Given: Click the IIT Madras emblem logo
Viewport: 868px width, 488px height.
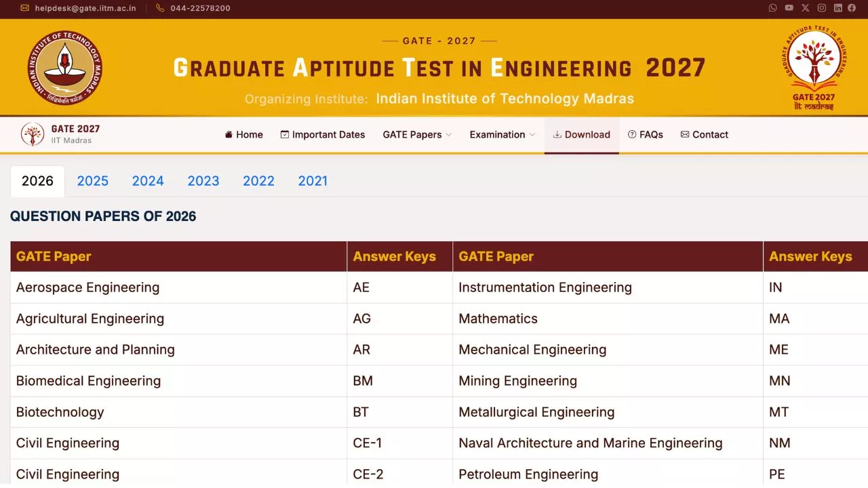Looking at the screenshot, I should 65,68.
